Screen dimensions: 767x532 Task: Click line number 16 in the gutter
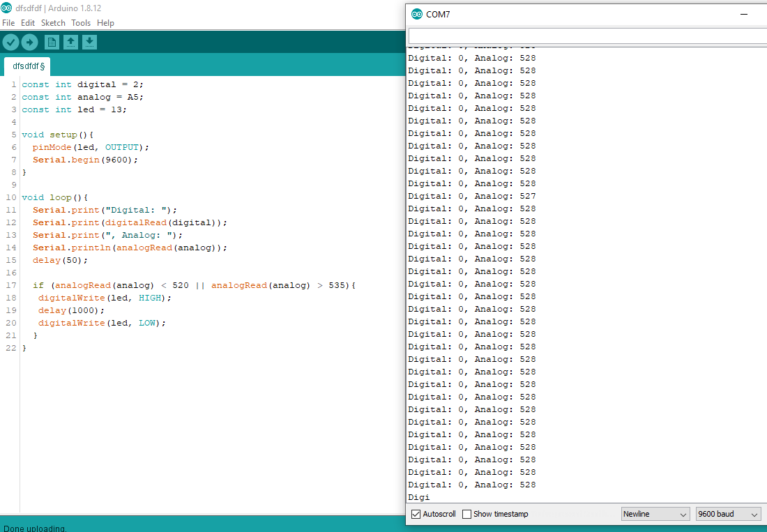pos(10,273)
